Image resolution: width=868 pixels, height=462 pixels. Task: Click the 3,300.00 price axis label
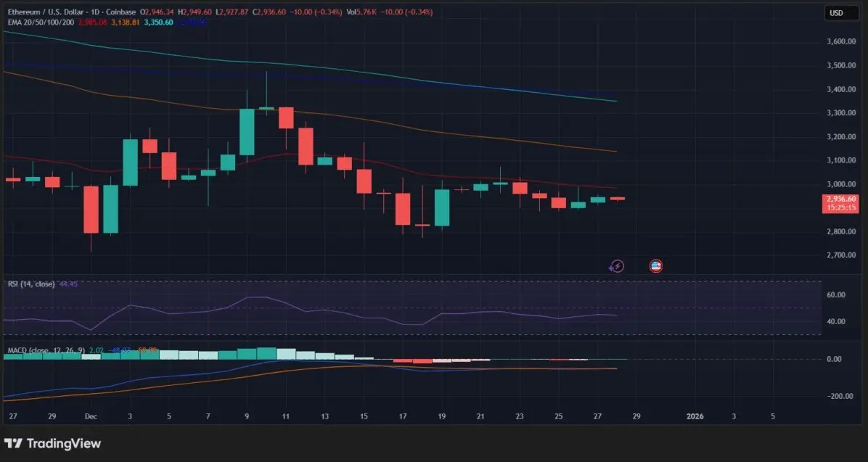point(841,113)
